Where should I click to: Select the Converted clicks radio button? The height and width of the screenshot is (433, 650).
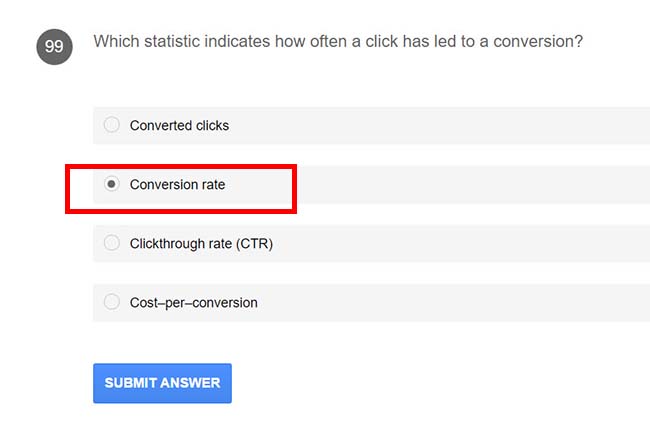111,125
